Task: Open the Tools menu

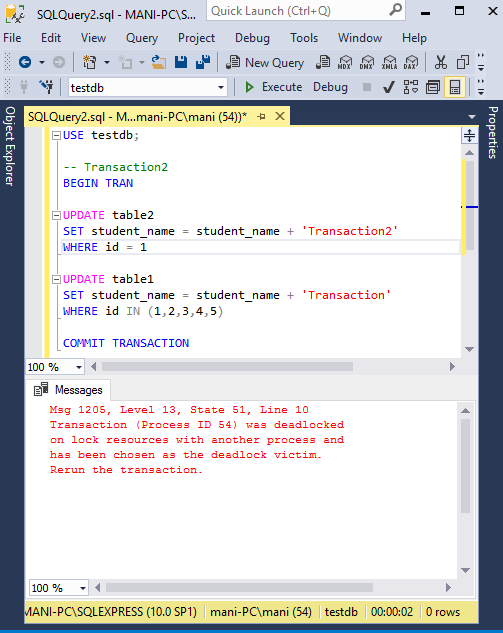Action: click(x=304, y=38)
